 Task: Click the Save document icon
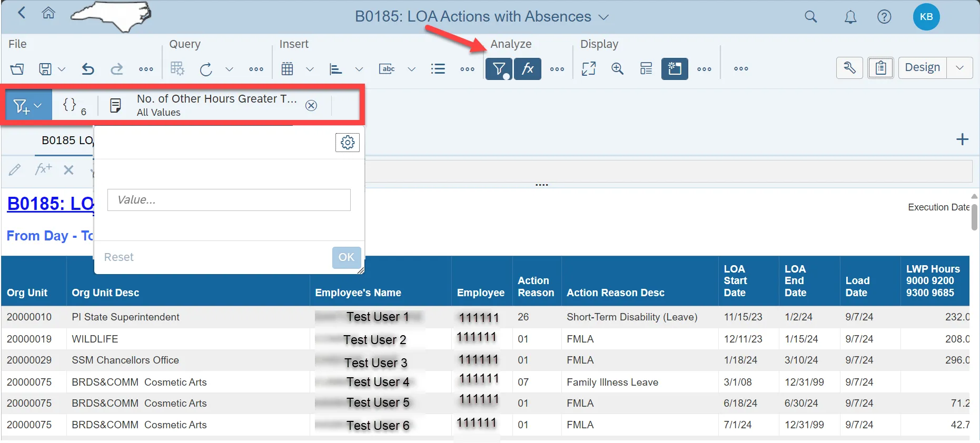(x=45, y=69)
